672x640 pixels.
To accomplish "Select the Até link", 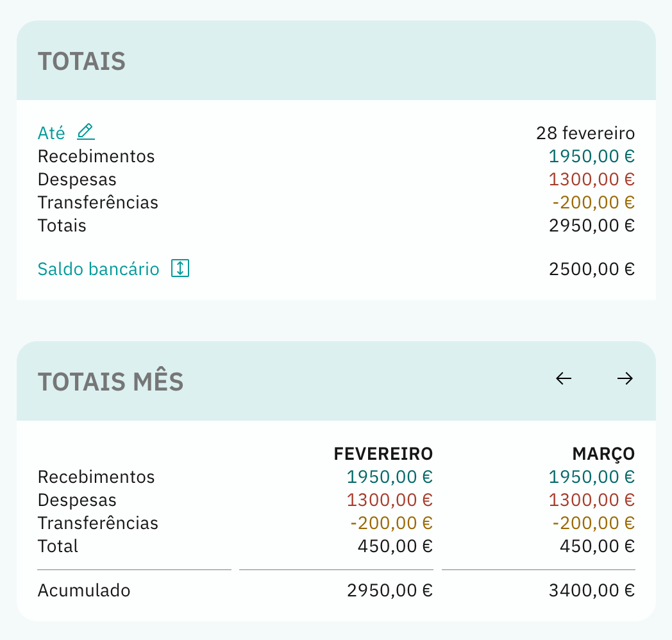I will (x=51, y=132).
